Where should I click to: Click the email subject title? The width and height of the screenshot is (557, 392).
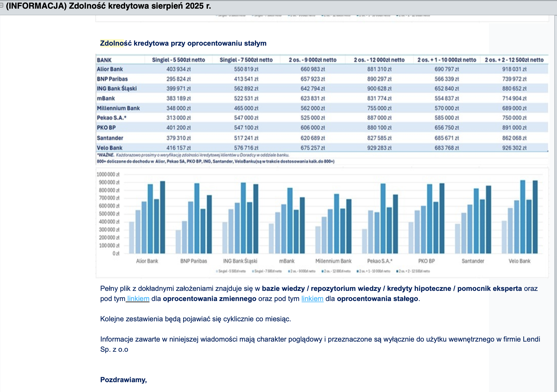pos(108,6)
